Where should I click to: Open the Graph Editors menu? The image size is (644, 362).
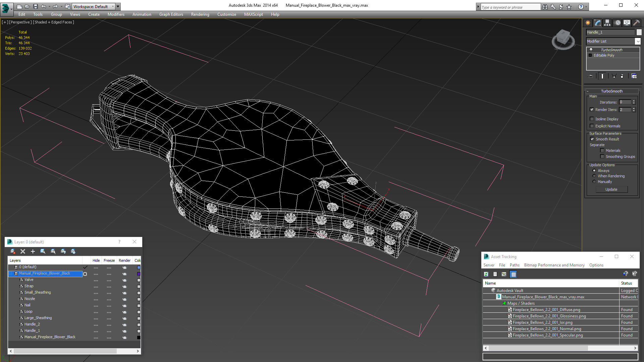[171, 14]
